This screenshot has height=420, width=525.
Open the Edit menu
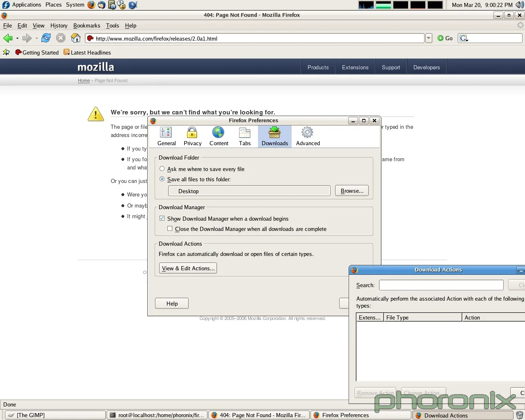point(22,25)
